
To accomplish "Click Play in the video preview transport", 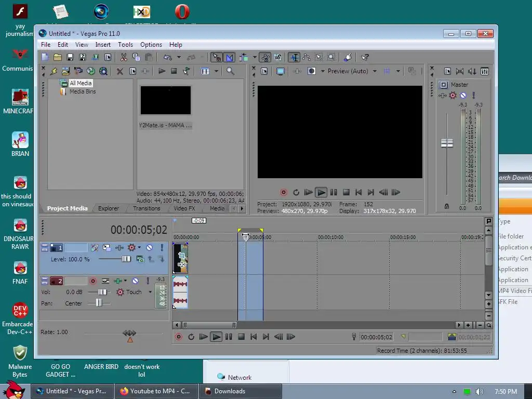I will point(321,192).
